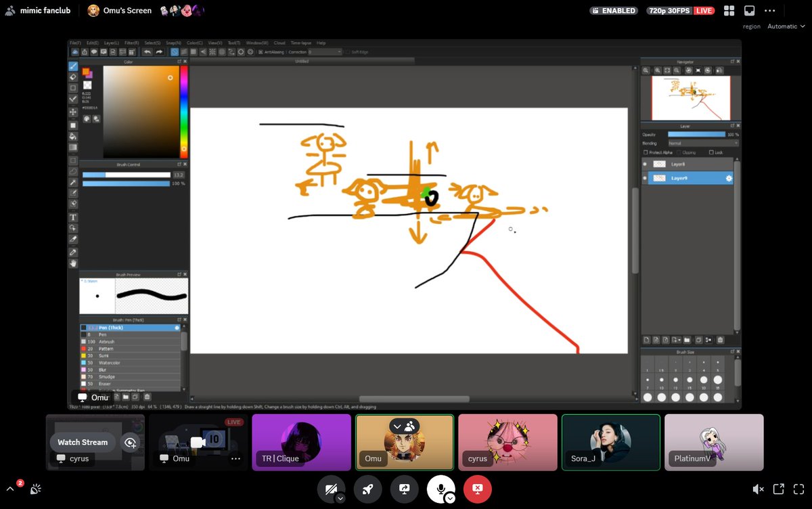
Task: Click the Discord activities rocket icon
Action: pyautogui.click(x=367, y=489)
